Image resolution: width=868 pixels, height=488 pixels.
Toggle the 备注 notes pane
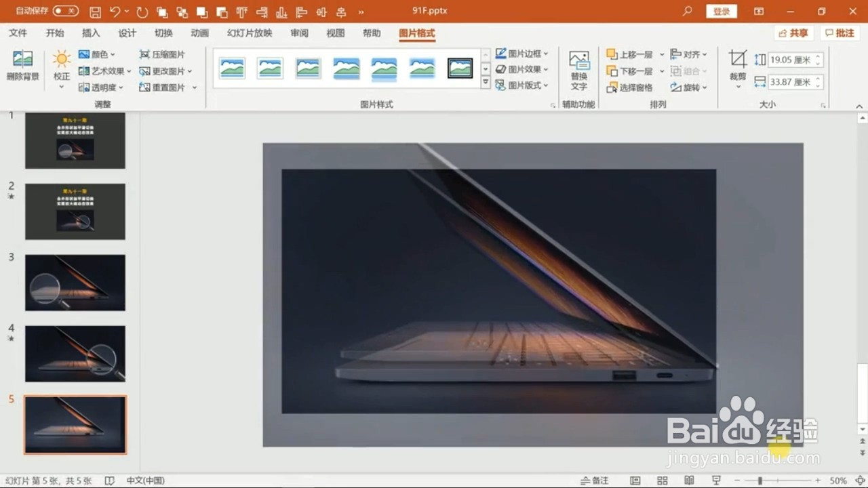click(x=595, y=481)
